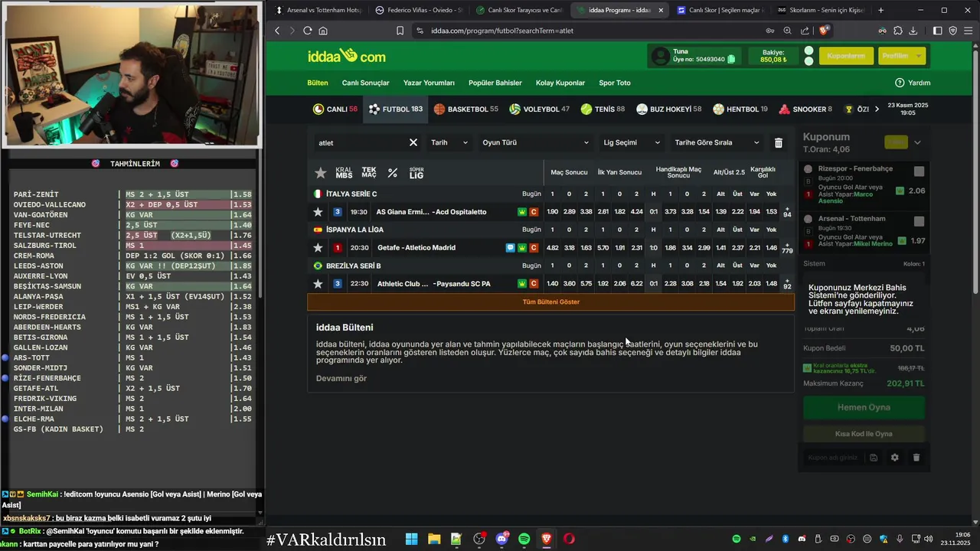Screen dimensions: 980x551
Task: Clear the 'atlet' search text with X
Action: pyautogui.click(x=413, y=142)
